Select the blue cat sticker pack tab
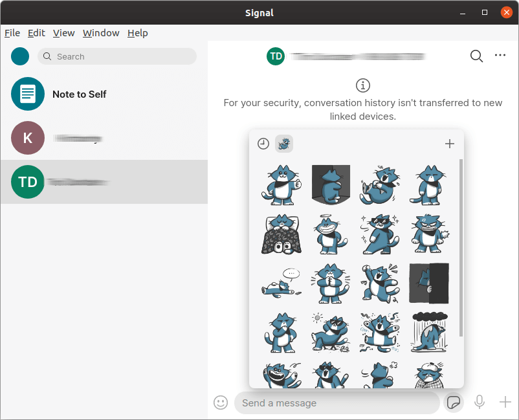Viewport: 519px width, 420px height. tap(284, 144)
